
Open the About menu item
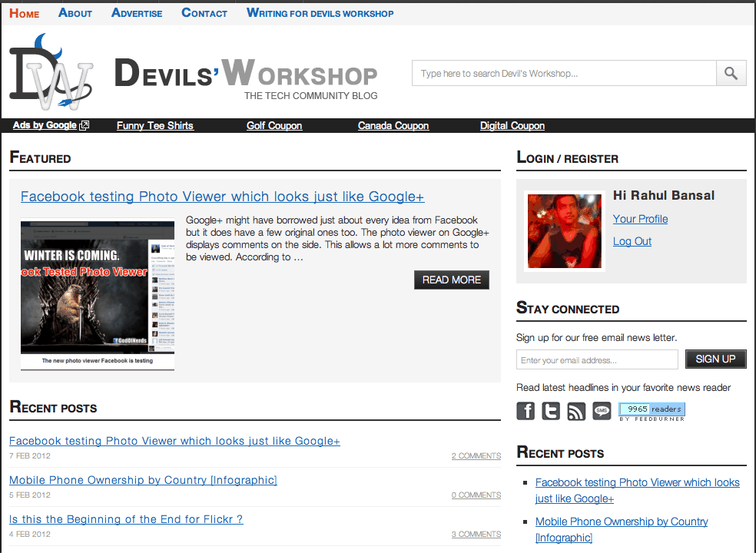pyautogui.click(x=75, y=13)
